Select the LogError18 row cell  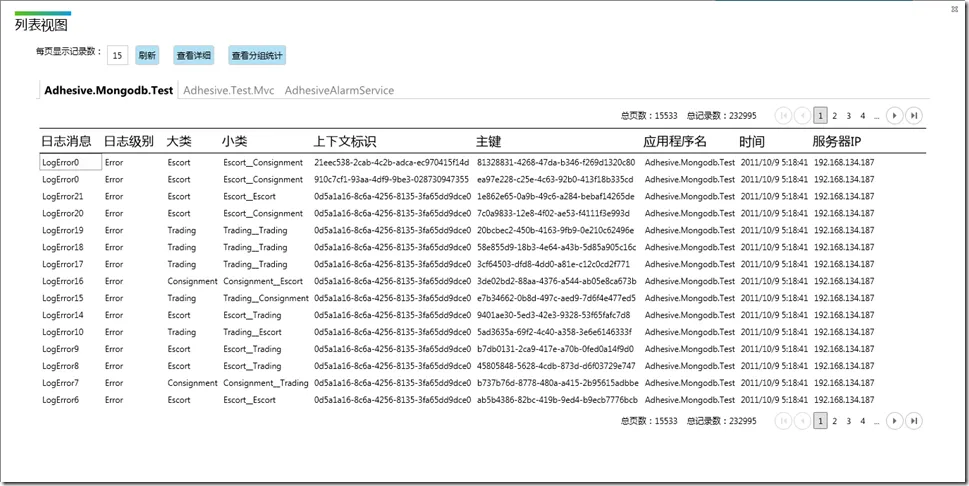[x=63, y=247]
